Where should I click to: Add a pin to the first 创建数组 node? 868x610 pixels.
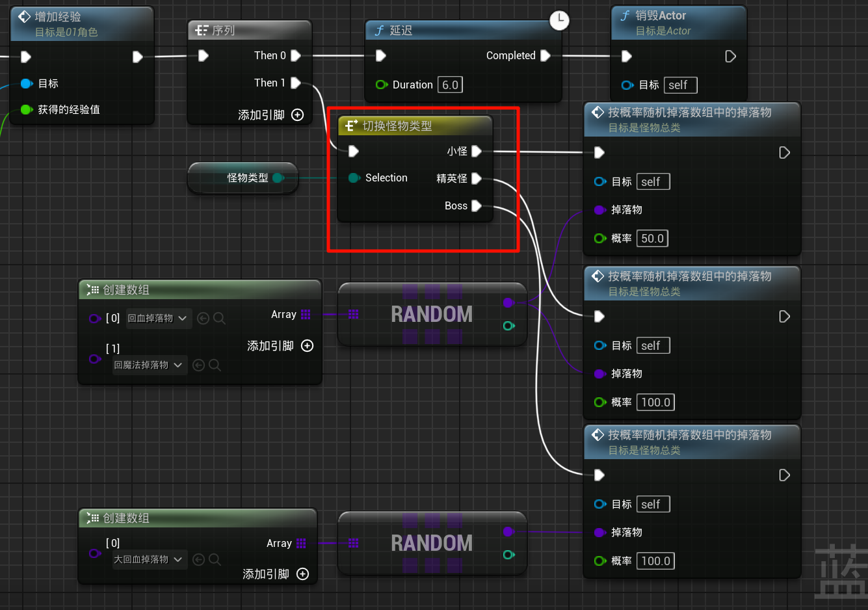[308, 346]
